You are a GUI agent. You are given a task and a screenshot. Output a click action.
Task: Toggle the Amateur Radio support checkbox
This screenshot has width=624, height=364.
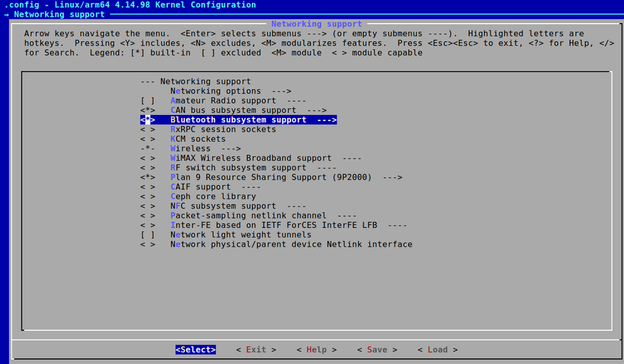147,101
